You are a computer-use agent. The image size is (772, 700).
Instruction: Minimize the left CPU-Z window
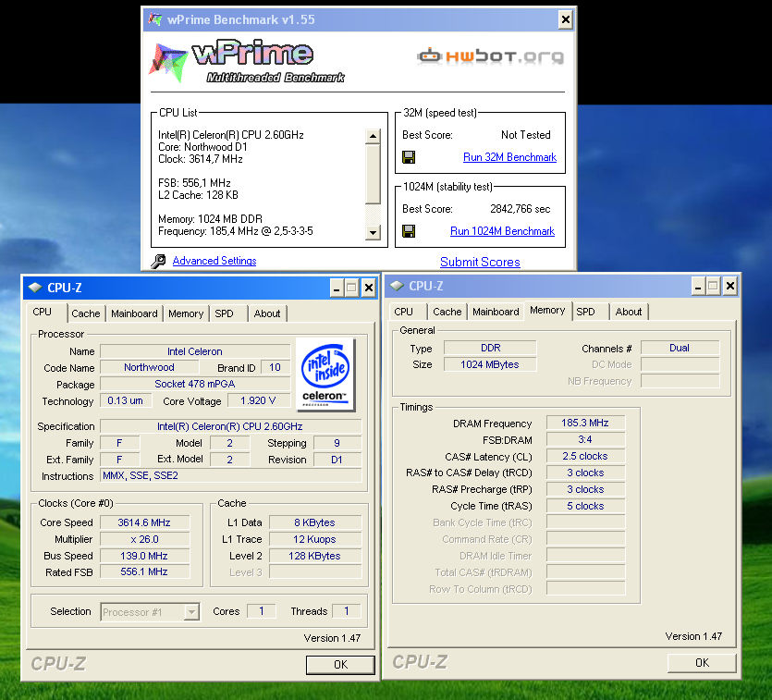point(337,288)
